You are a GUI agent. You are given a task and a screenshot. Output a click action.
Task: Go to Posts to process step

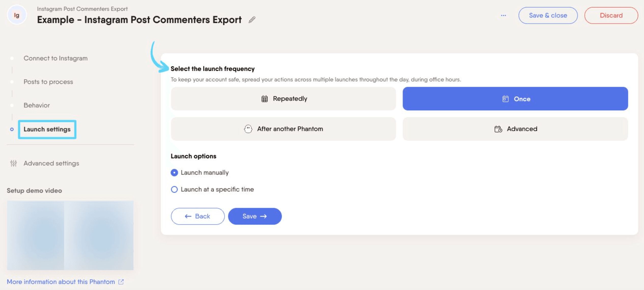coord(48,82)
